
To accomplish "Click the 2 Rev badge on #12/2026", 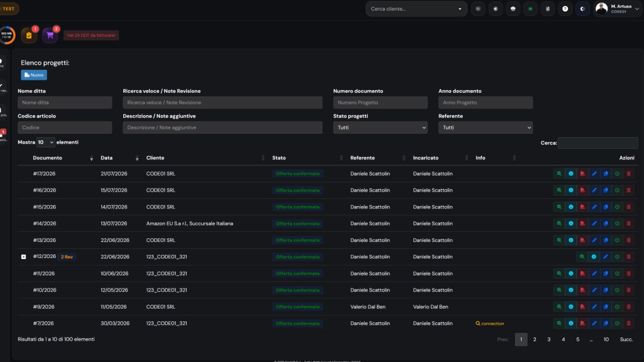I will pos(67,257).
